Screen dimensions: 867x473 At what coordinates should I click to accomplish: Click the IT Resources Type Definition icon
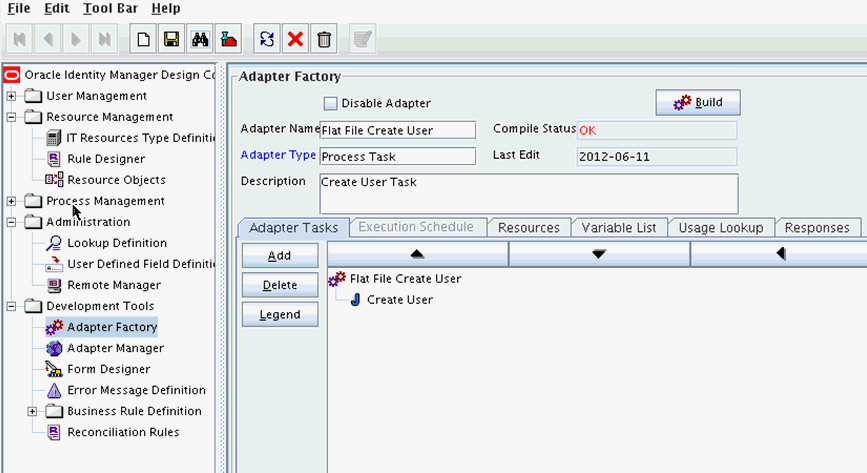54,138
